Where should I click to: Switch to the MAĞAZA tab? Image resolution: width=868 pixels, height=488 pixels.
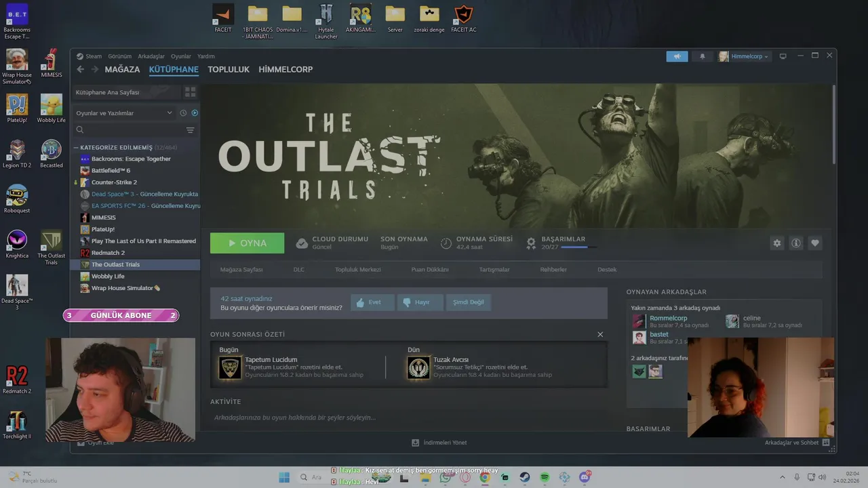pos(122,69)
